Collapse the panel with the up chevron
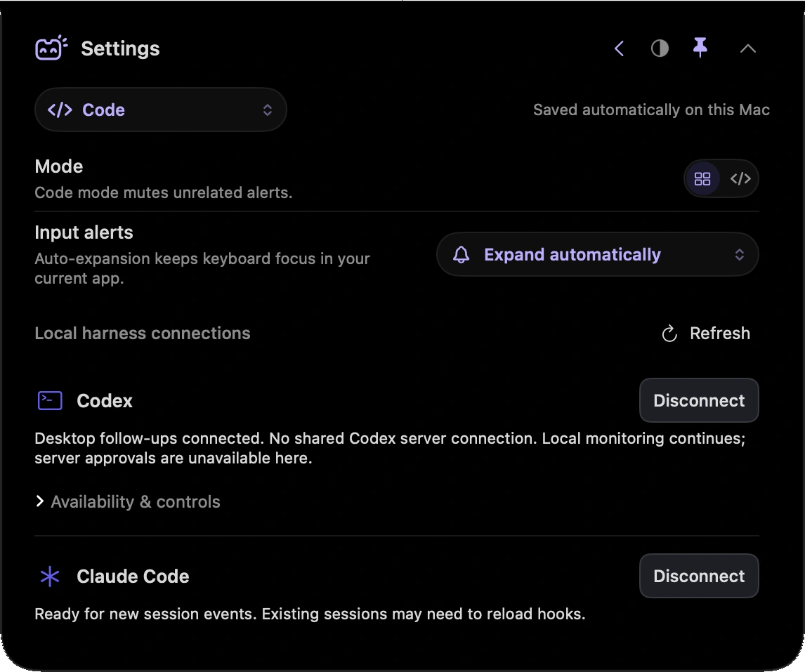Screen dimensions: 805x672 tap(747, 48)
